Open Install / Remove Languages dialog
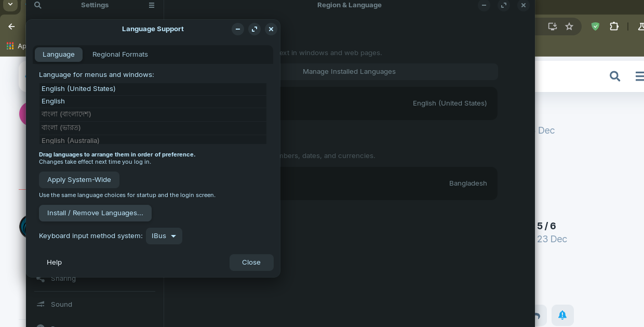 click(95, 213)
